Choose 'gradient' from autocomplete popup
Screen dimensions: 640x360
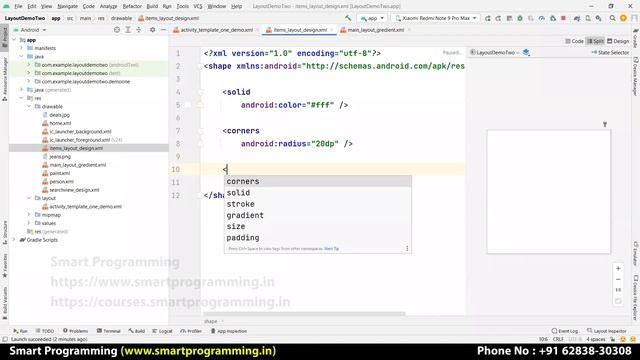tap(318, 215)
